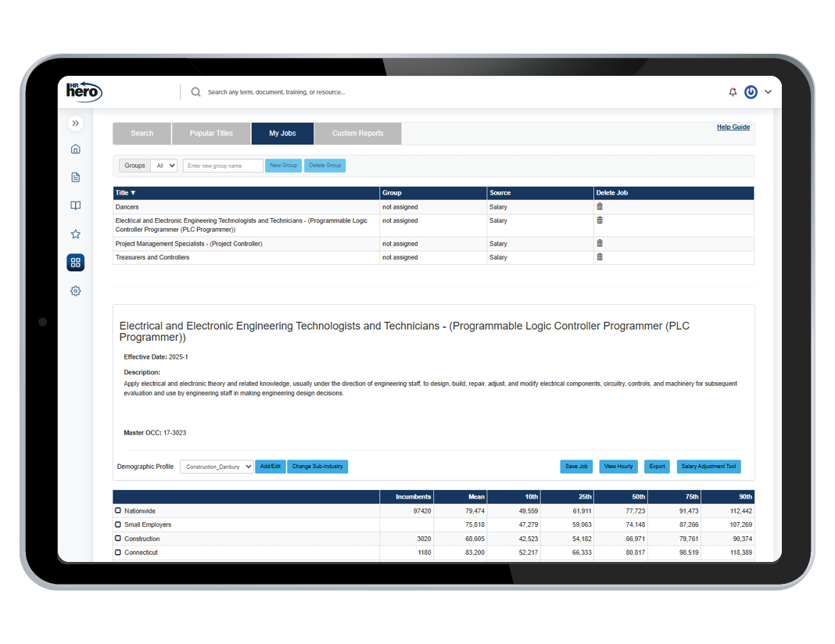Screen dimensions: 835x644
Task: Switch to the Popular Titles tab
Action: [211, 134]
